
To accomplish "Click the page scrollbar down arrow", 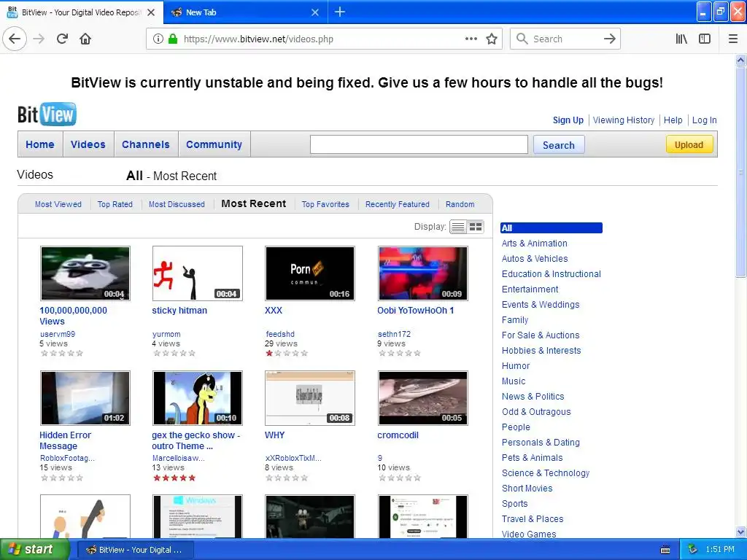I will (x=740, y=532).
